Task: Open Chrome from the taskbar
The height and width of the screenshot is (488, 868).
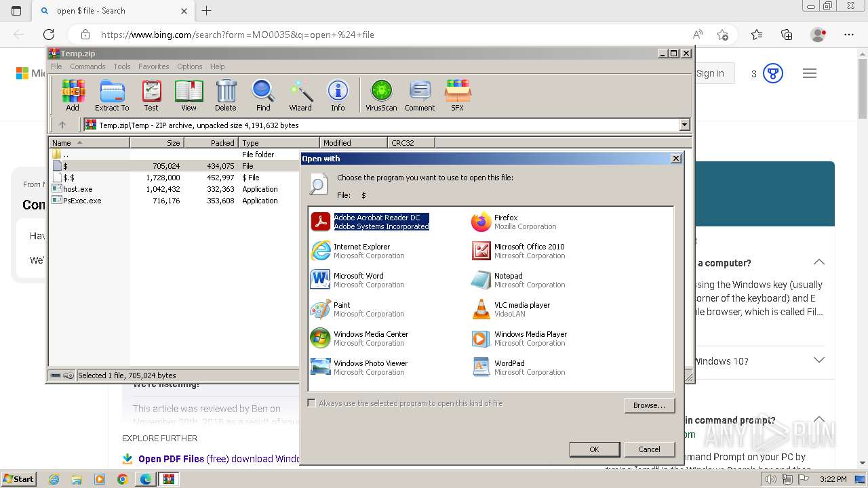Action: (122, 479)
